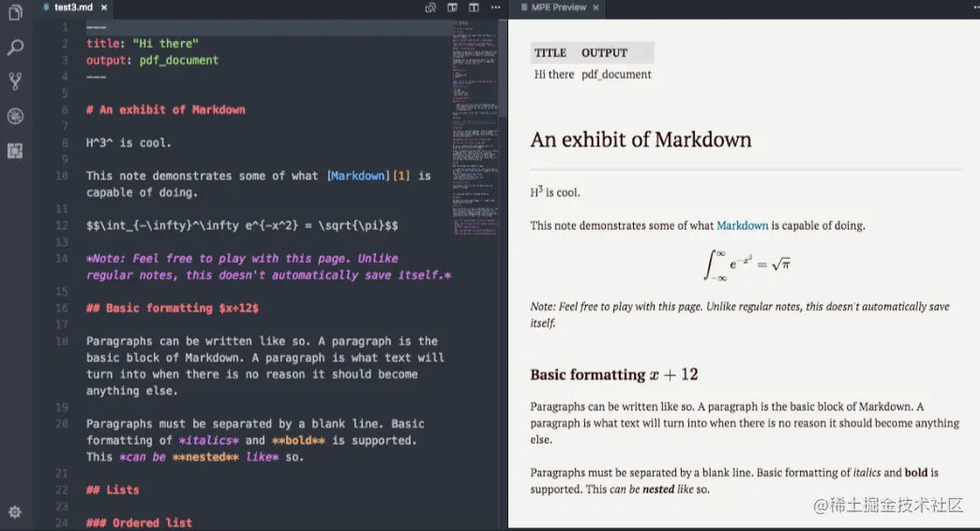Click the TITLE column header in preview table

(x=550, y=53)
